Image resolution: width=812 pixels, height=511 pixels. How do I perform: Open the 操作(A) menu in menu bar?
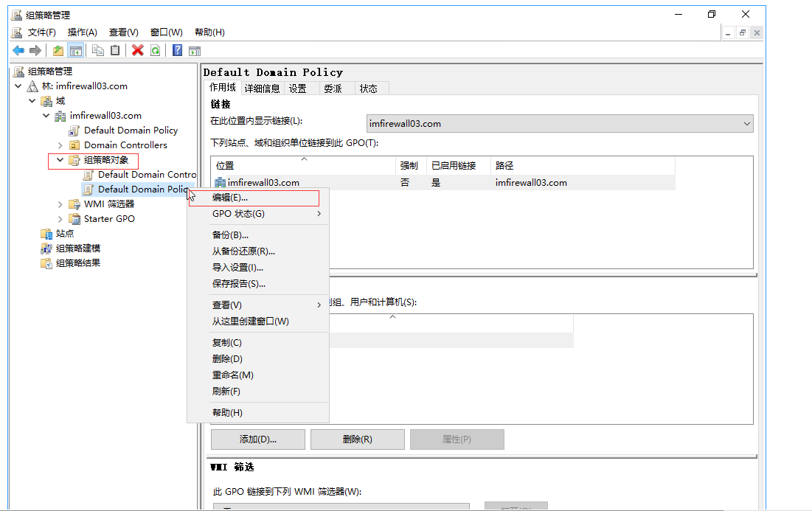tap(82, 32)
